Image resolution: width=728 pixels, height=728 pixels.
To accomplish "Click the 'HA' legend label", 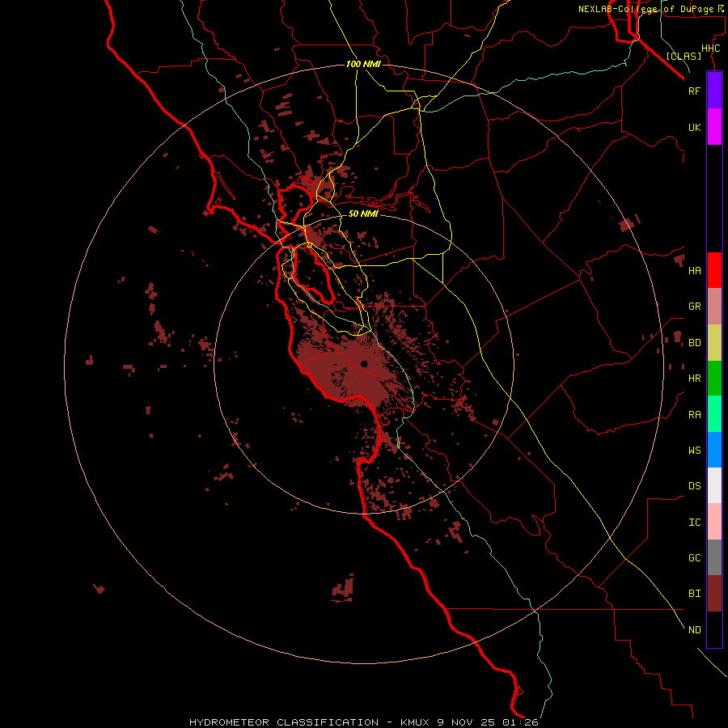I will [x=695, y=271].
